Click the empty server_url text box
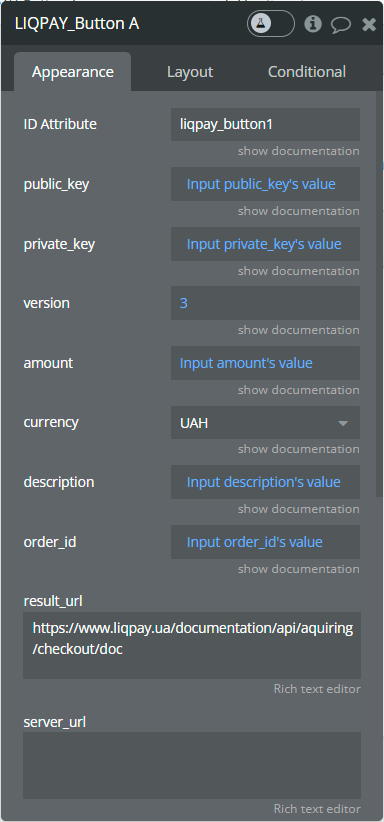This screenshot has width=384, height=822. [x=192, y=765]
